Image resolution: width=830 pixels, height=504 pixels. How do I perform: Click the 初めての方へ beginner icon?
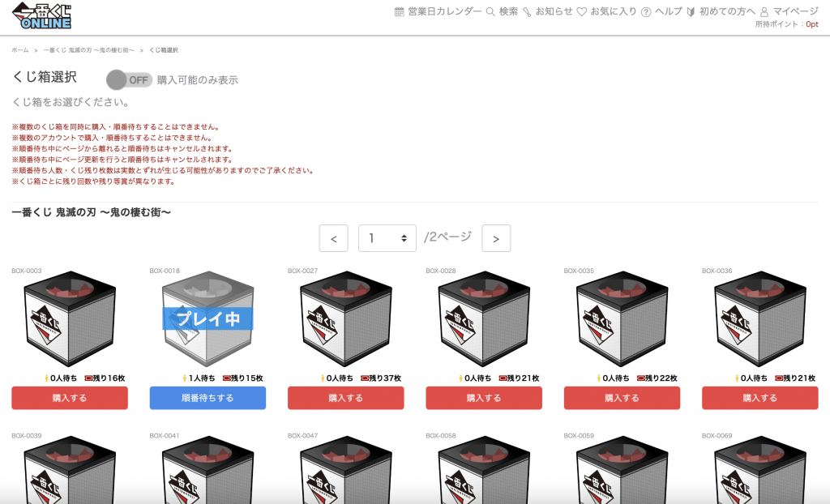691,11
